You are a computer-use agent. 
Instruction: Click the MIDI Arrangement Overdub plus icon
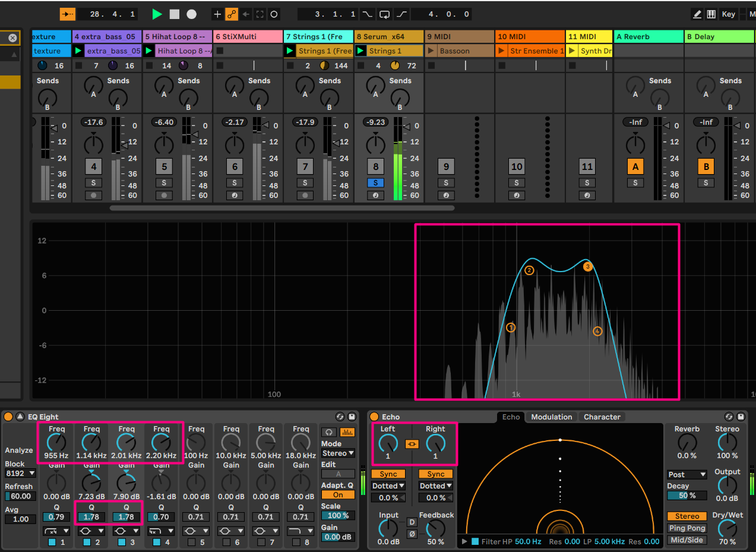[217, 14]
